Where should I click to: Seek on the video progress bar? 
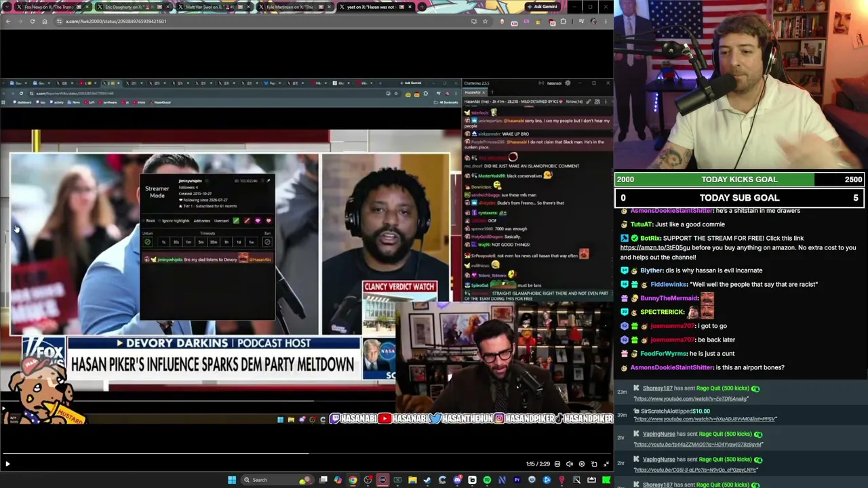307,453
